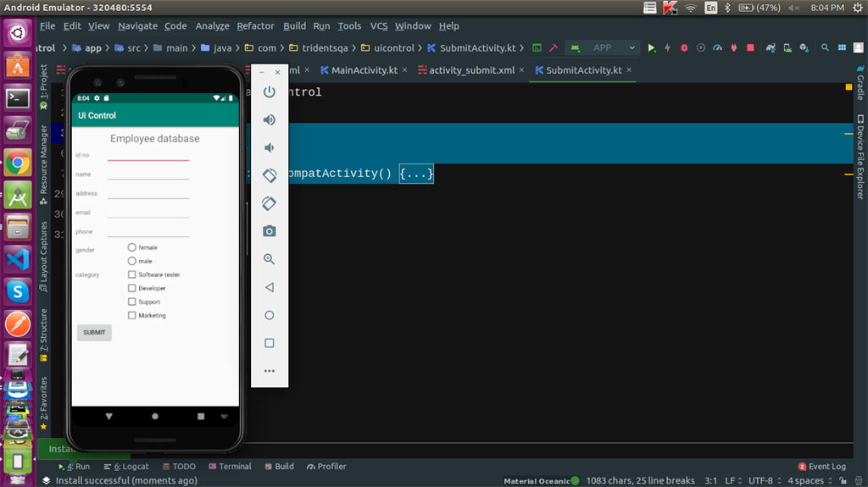Image resolution: width=868 pixels, height=487 pixels.
Task: Build project with hammer icon
Action: click(x=553, y=48)
